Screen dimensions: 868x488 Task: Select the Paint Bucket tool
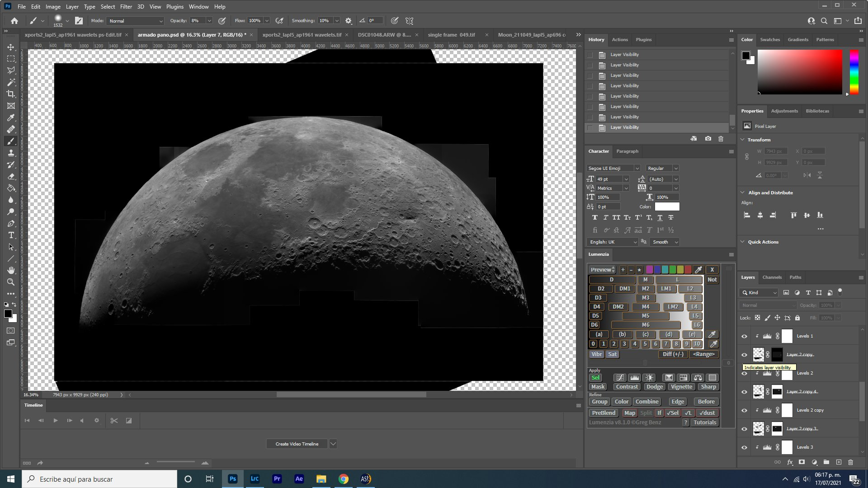[x=11, y=188]
